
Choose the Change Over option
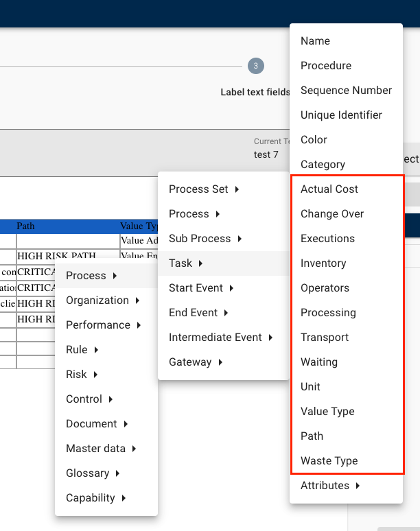(332, 214)
